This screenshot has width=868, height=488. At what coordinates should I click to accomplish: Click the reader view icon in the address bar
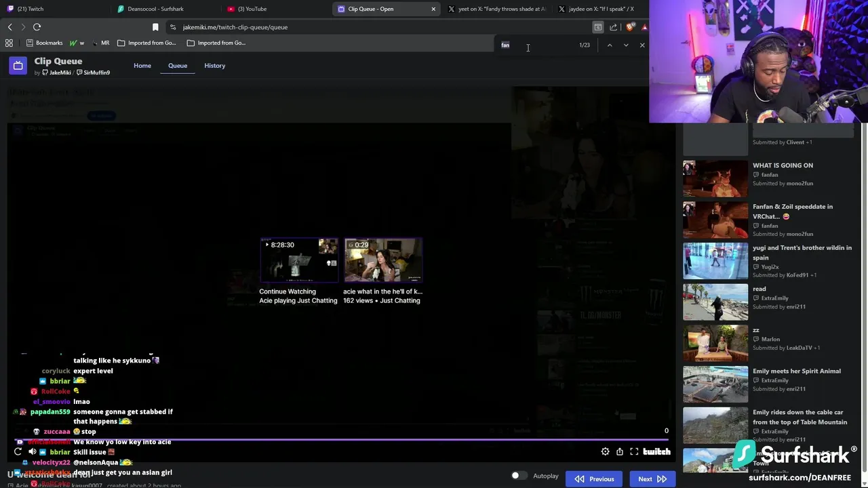point(597,27)
